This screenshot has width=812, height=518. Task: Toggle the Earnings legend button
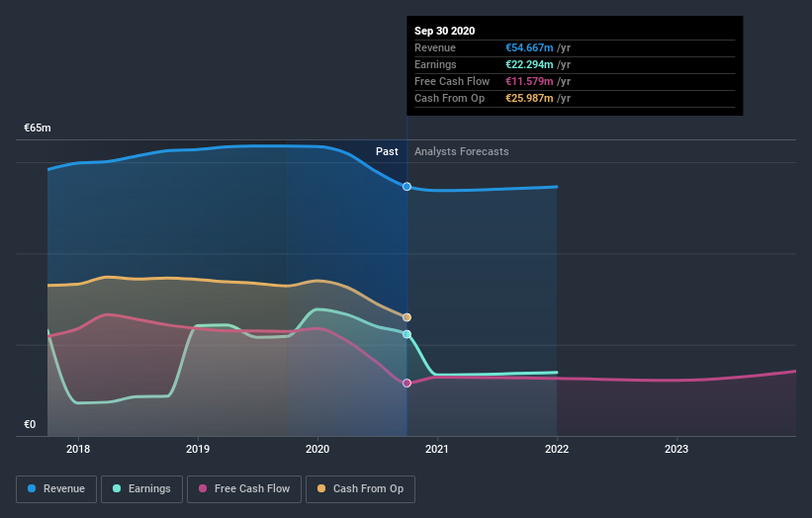(141, 489)
